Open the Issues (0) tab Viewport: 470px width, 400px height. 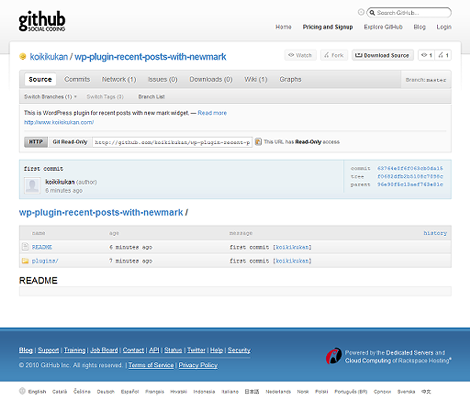click(162, 79)
